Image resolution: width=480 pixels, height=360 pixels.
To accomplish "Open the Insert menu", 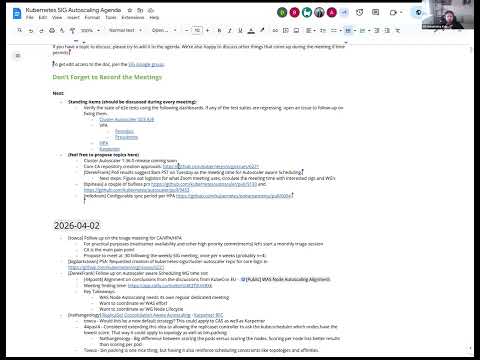I will (x=73, y=17).
